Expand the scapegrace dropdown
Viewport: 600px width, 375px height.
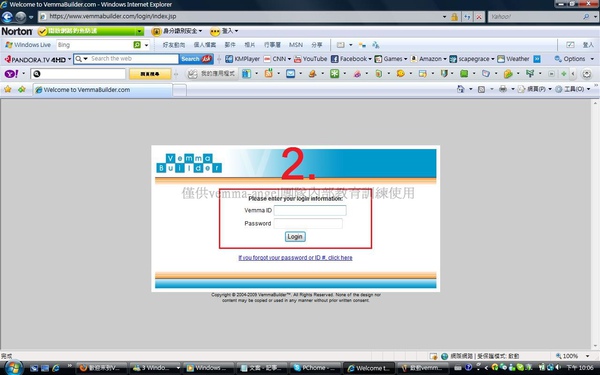tap(492, 59)
